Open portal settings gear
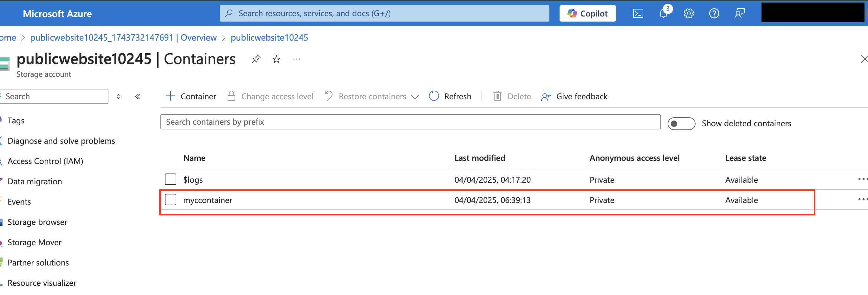Screen dimensions: 868x295 (688, 14)
